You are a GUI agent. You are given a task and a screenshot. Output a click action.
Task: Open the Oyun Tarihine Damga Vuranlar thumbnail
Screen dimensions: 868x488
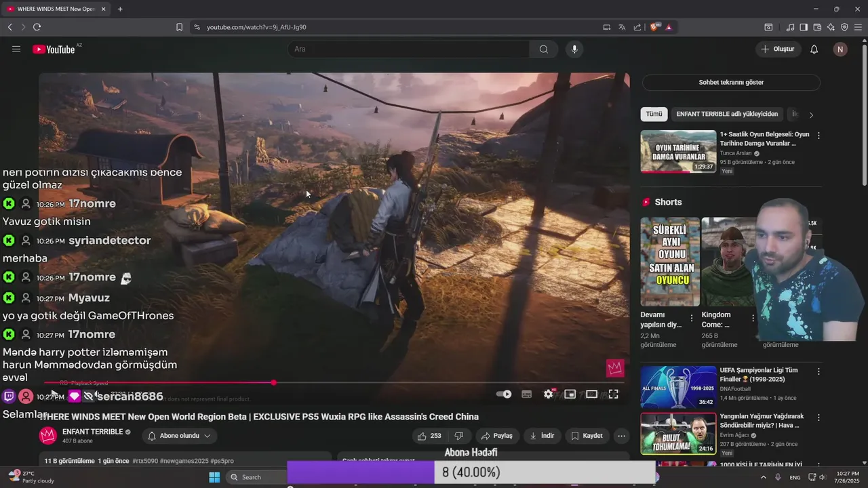(678, 152)
